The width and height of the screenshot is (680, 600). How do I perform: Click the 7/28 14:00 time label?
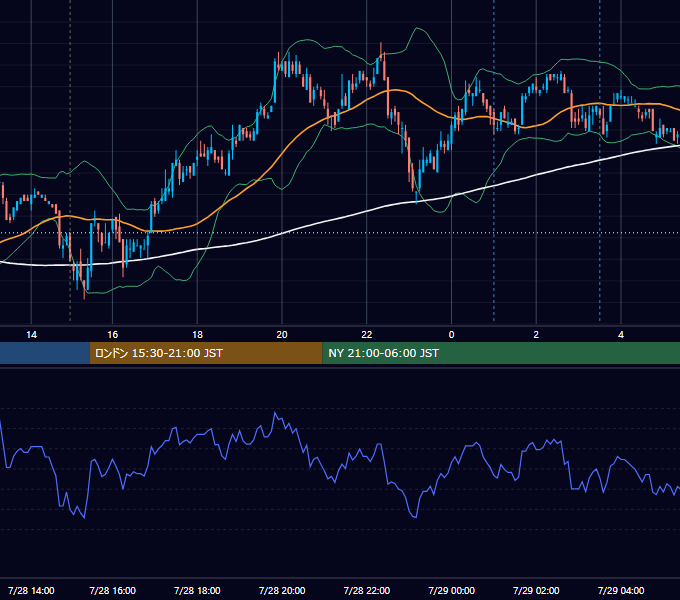click(31, 590)
